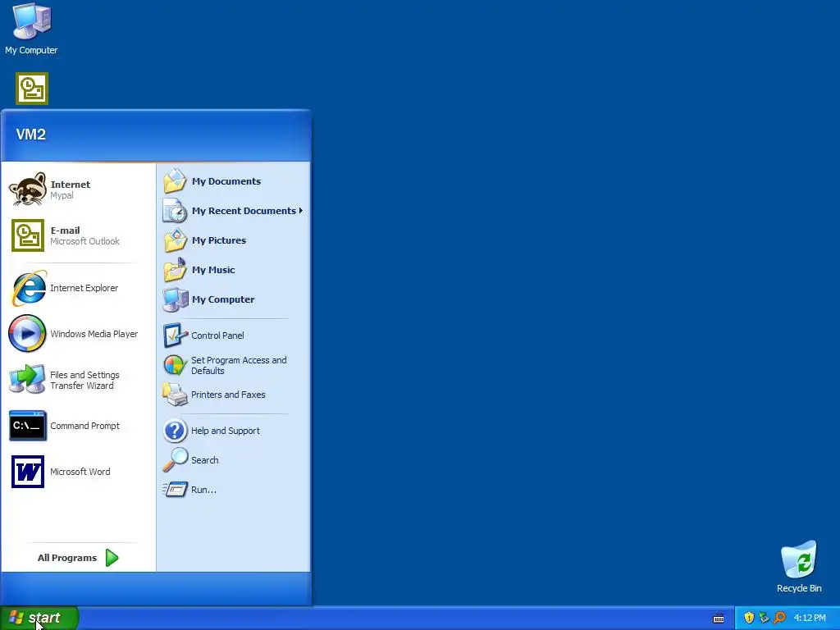Click the 4:12 PM clock

[810, 618]
